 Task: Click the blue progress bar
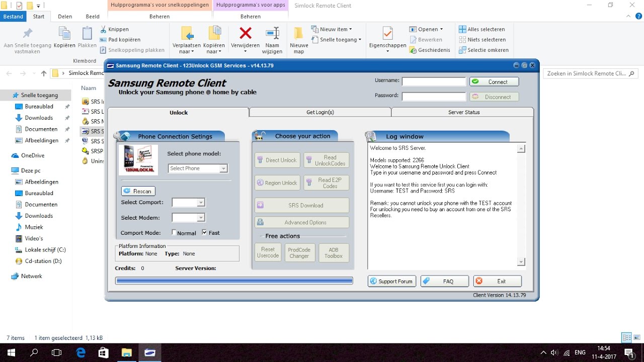pos(234,281)
